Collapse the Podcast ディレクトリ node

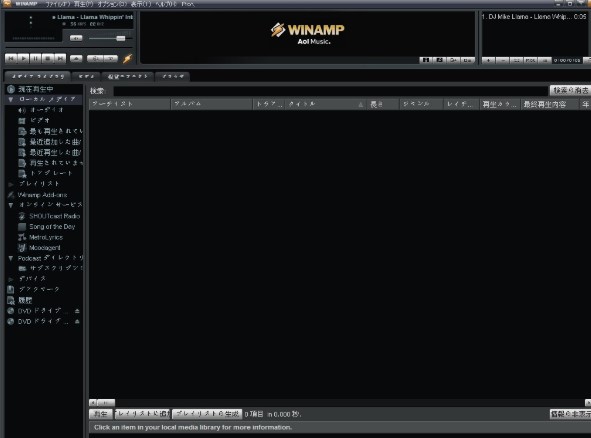click(11, 258)
